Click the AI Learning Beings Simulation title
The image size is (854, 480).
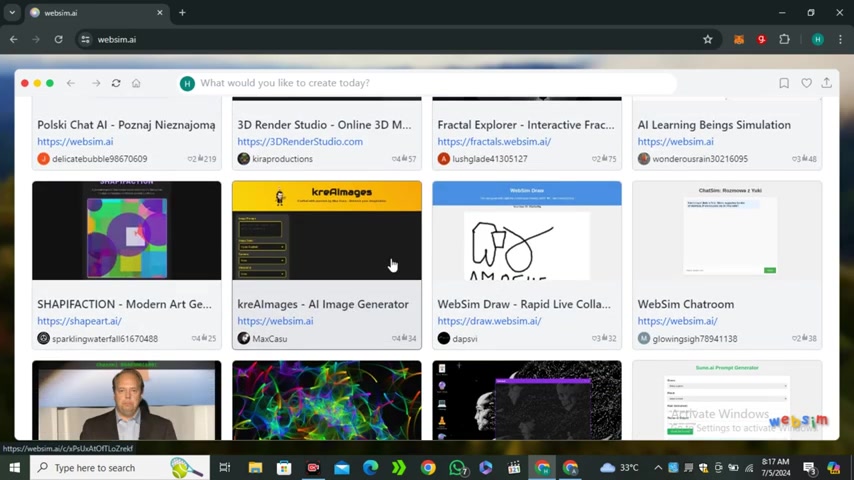(x=714, y=125)
